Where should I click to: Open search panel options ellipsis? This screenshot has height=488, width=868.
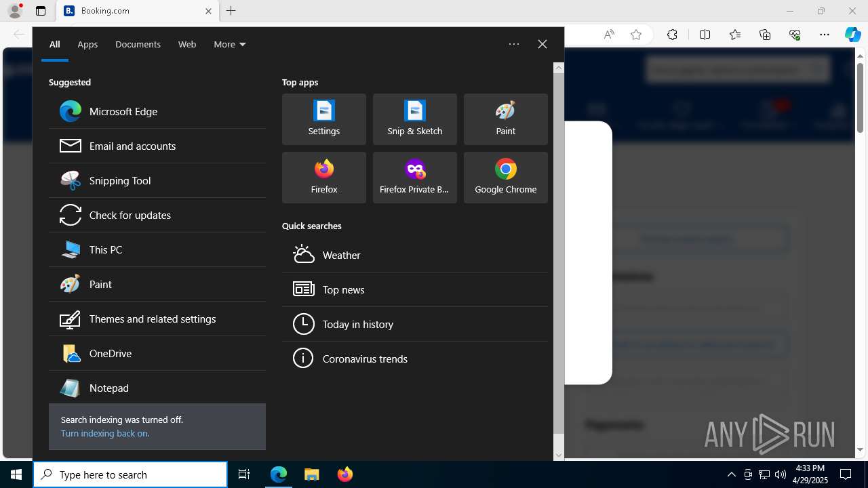tap(514, 44)
